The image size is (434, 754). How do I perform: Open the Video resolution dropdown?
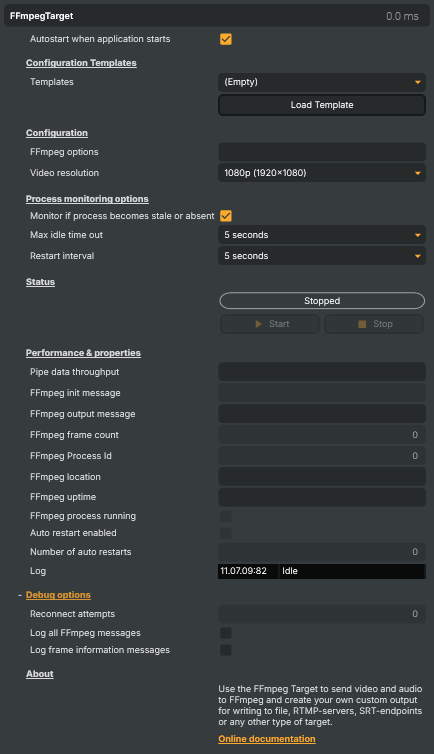[322, 173]
